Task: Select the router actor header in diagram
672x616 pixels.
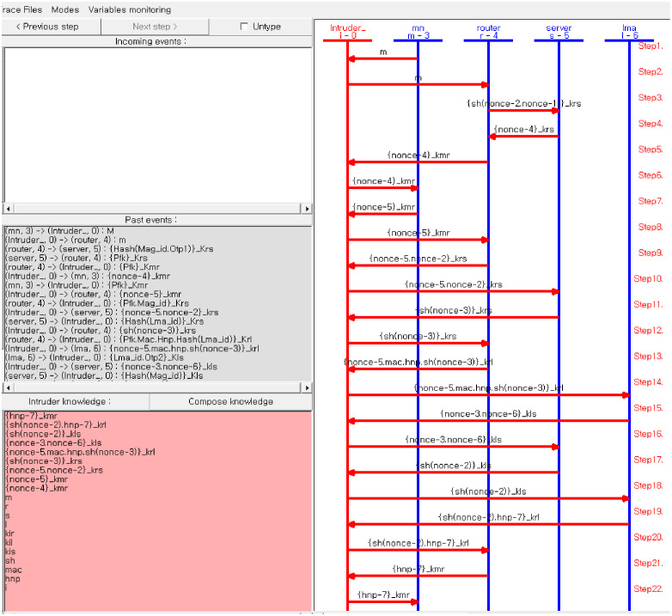Action: pyautogui.click(x=488, y=32)
